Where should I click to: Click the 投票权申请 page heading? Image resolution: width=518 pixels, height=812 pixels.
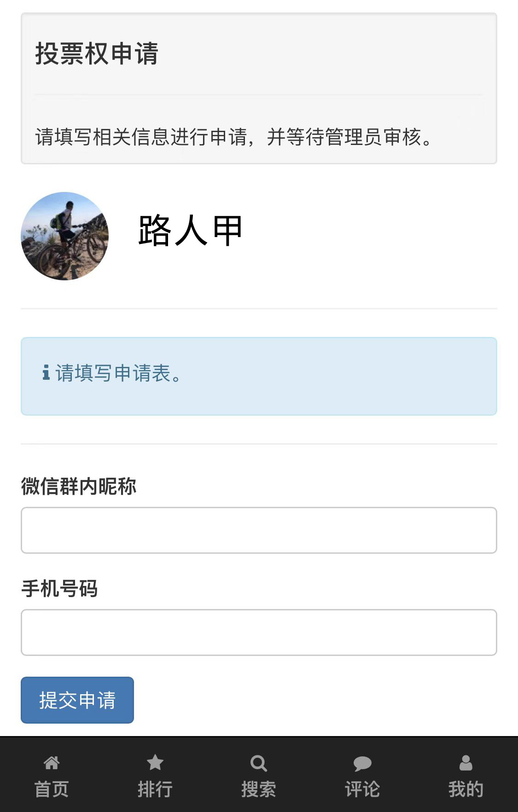tap(97, 54)
